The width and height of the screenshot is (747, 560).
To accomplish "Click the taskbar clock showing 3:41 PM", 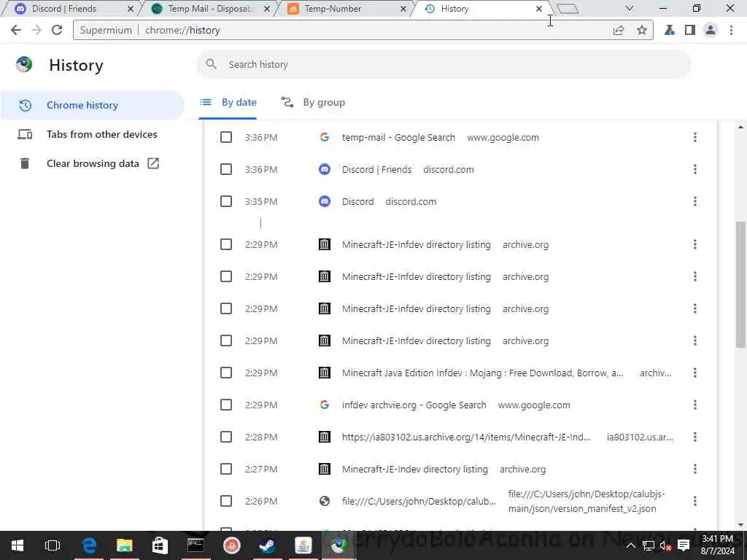I will (718, 545).
